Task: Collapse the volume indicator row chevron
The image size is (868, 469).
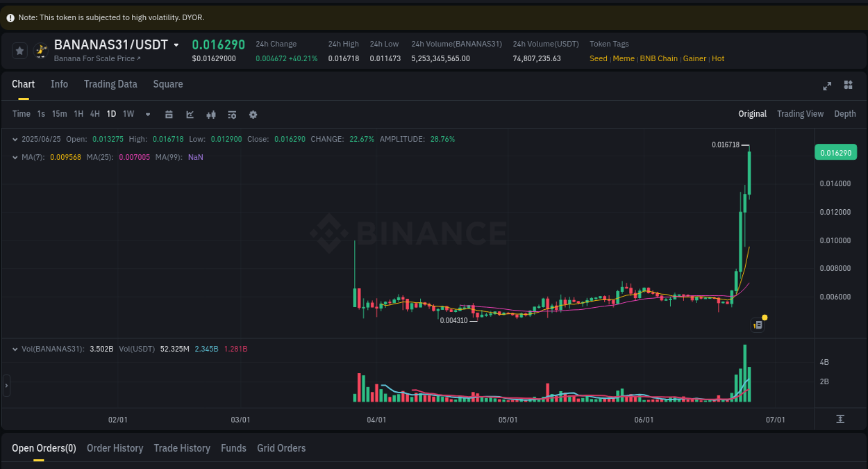Action: tap(15, 349)
